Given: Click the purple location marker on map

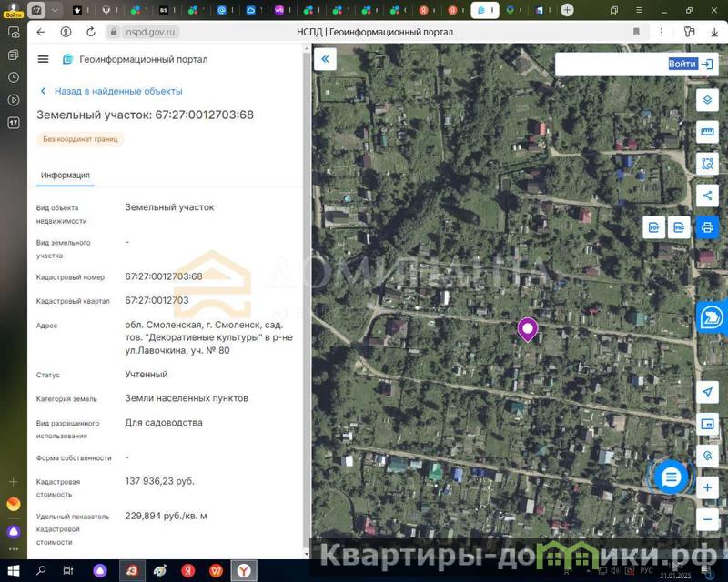Looking at the screenshot, I should tap(527, 328).
